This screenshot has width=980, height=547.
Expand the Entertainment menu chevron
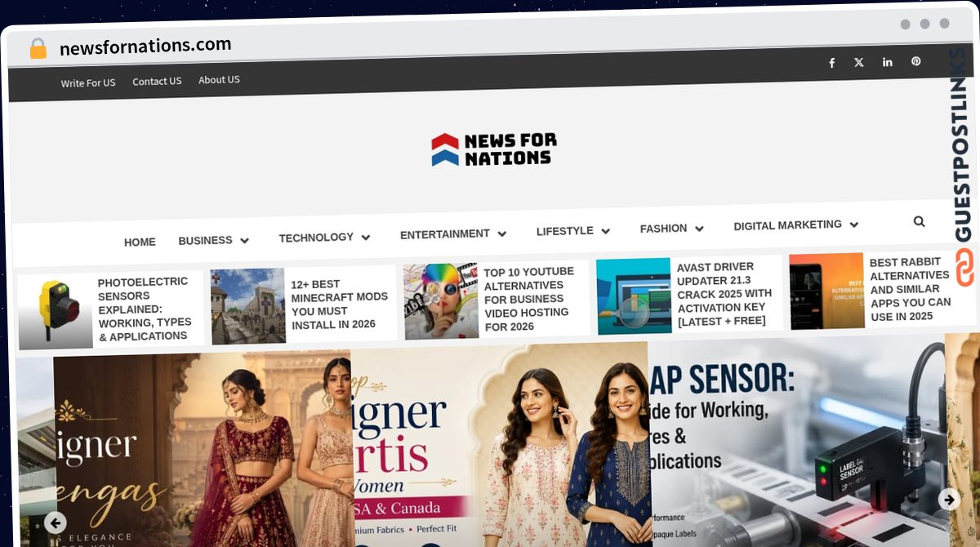pos(502,234)
